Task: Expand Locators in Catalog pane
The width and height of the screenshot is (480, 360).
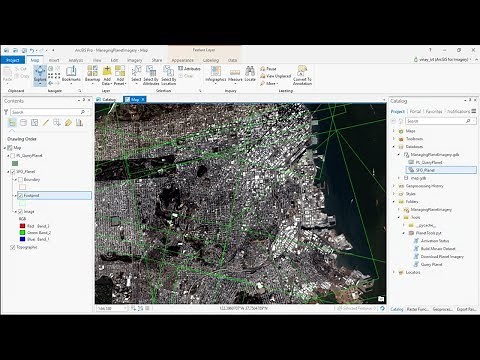Action: tap(394, 272)
